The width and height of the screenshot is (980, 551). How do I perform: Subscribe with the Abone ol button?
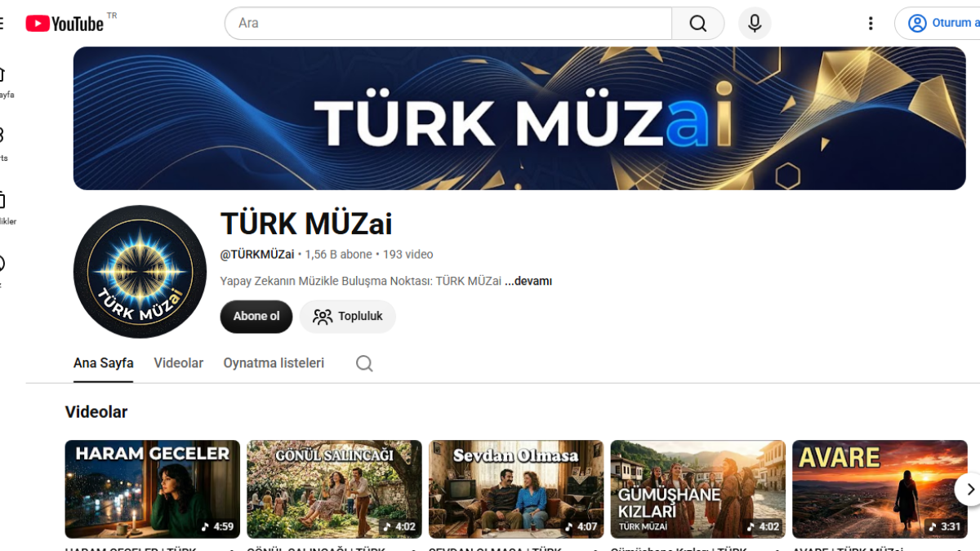[x=256, y=317]
